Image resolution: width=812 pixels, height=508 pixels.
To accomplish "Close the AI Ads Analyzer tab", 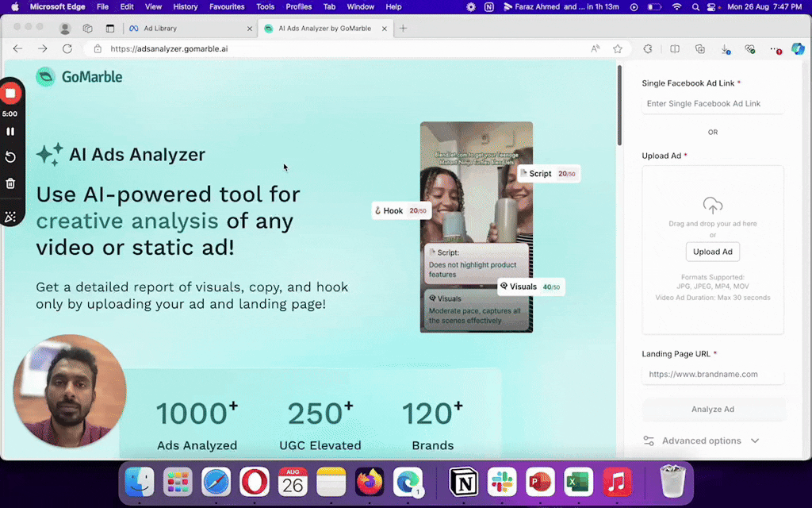I will click(385, 29).
